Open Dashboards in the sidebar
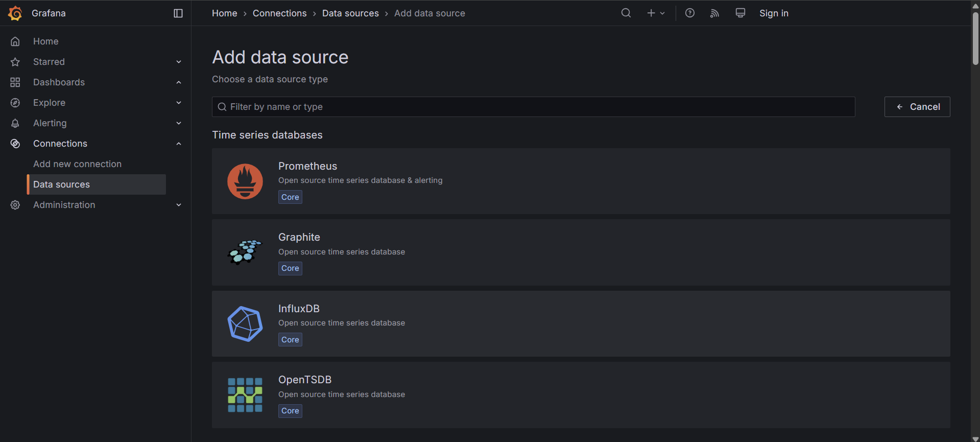Viewport: 980px width, 442px height. (x=59, y=82)
